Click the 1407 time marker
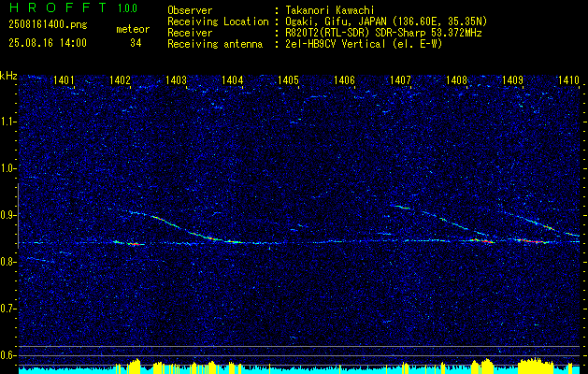The width and height of the screenshot is (588, 374). tap(400, 79)
